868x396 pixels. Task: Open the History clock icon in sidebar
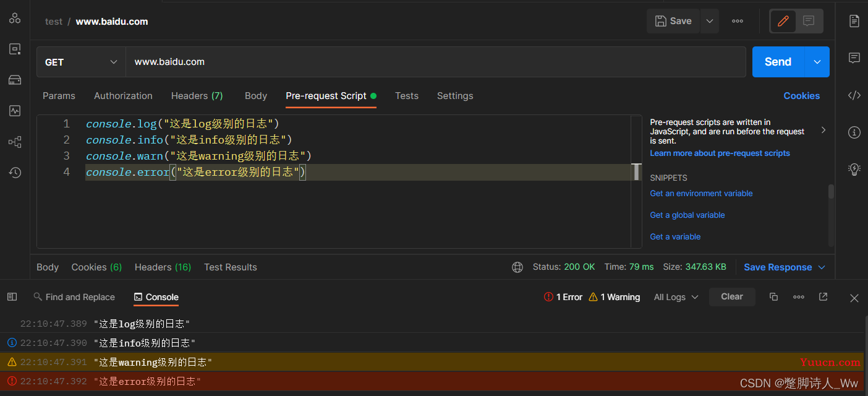15,173
